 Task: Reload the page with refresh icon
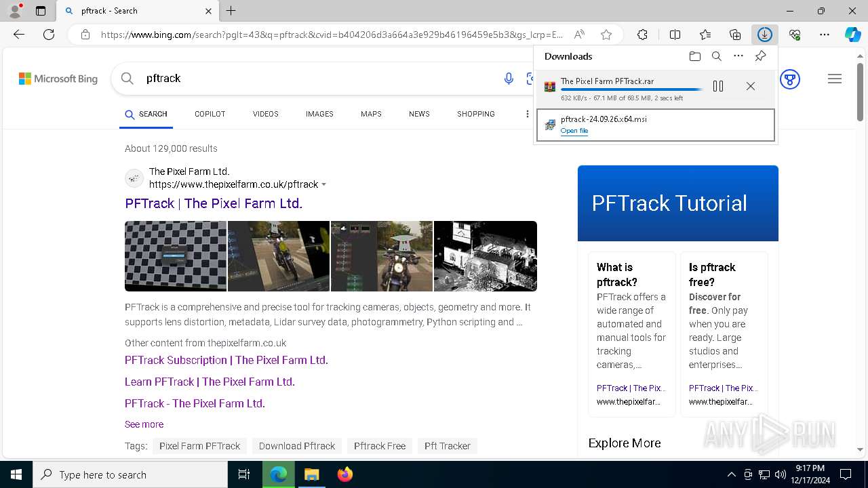49,35
